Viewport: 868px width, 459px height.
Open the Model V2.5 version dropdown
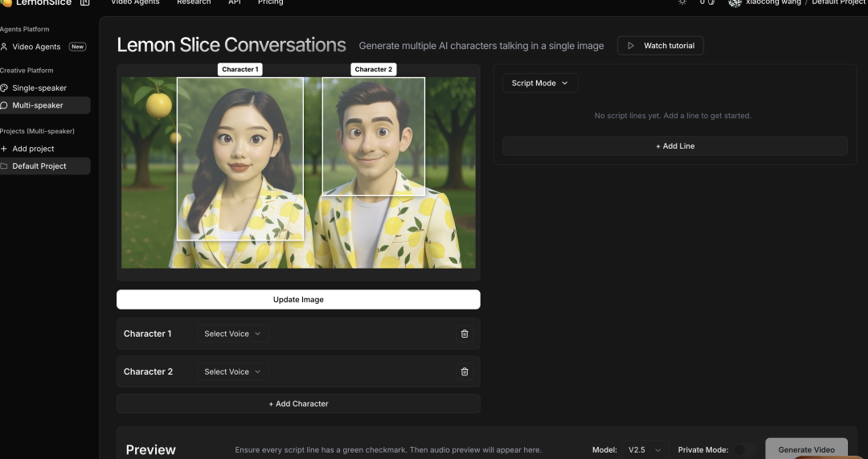pyautogui.click(x=646, y=450)
